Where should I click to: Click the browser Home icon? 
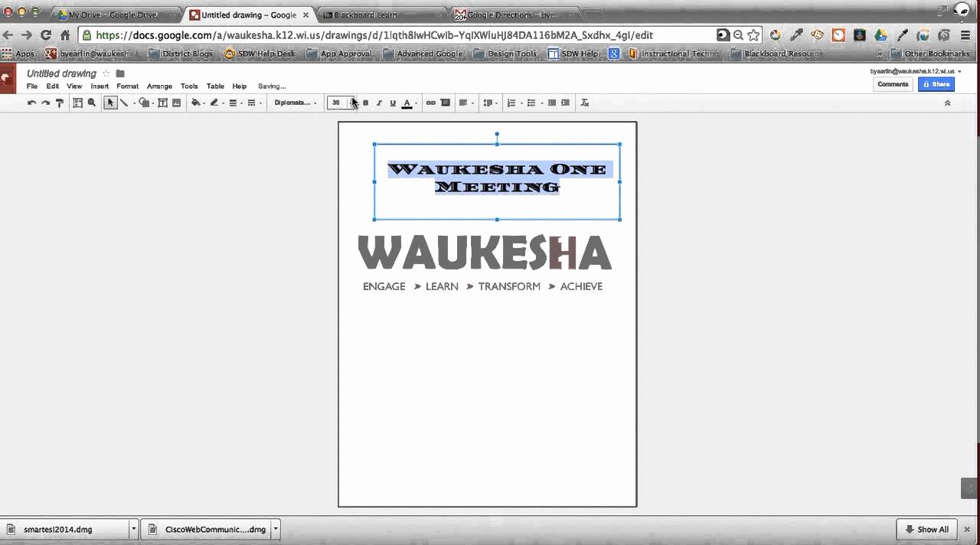(65, 35)
